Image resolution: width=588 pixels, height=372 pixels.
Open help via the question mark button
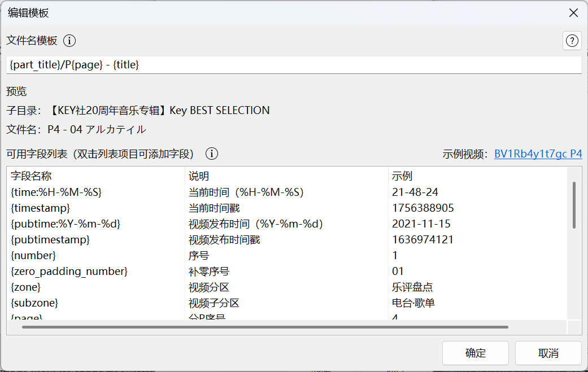[x=572, y=41]
